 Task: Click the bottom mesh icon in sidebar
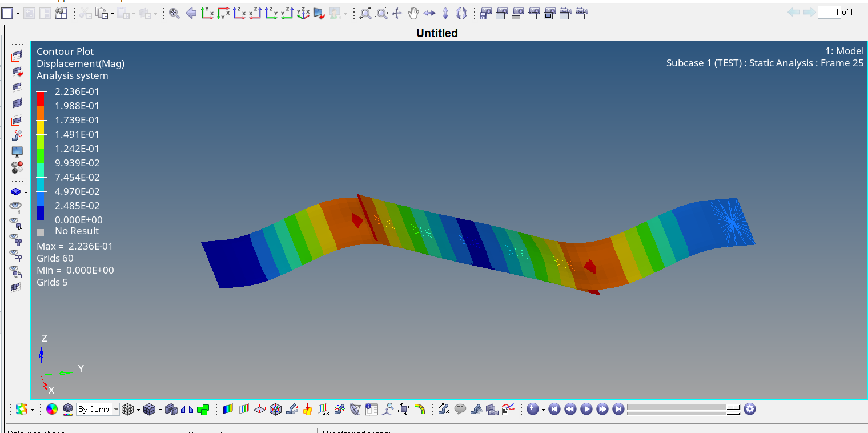tap(16, 287)
